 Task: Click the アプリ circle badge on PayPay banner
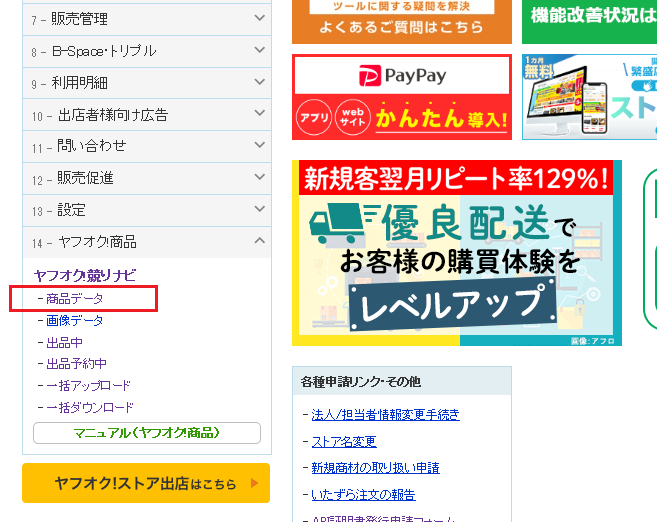tap(314, 117)
